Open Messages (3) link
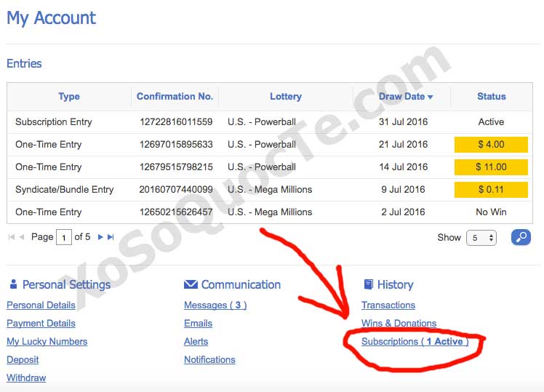The image size is (544, 392). click(215, 305)
